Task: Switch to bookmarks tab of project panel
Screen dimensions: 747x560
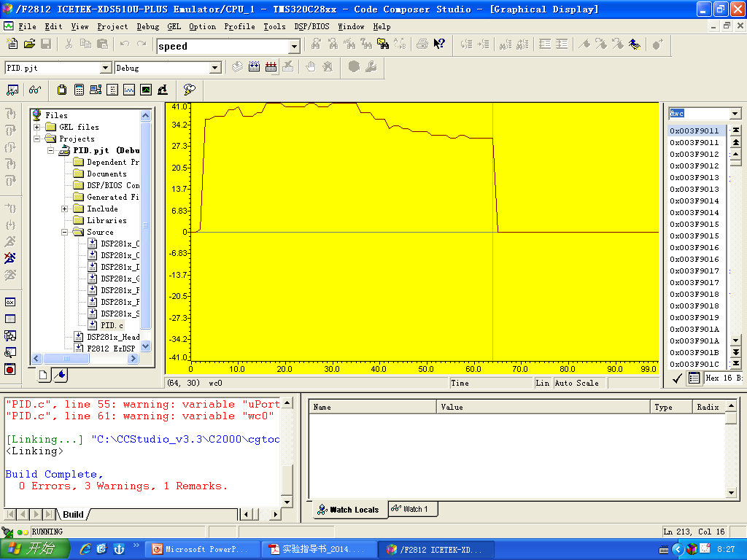Action: point(60,375)
